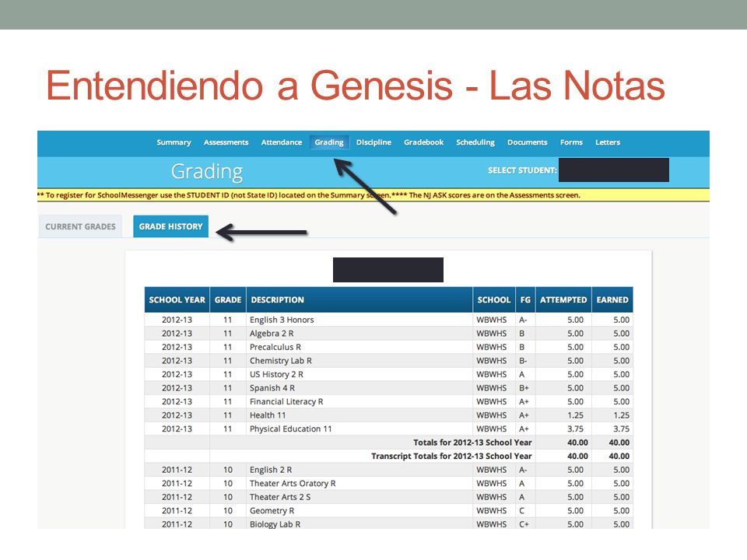The height and width of the screenshot is (560, 747).
Task: Click Transcript Totals for 2012-13 School Year
Action: tap(389, 457)
